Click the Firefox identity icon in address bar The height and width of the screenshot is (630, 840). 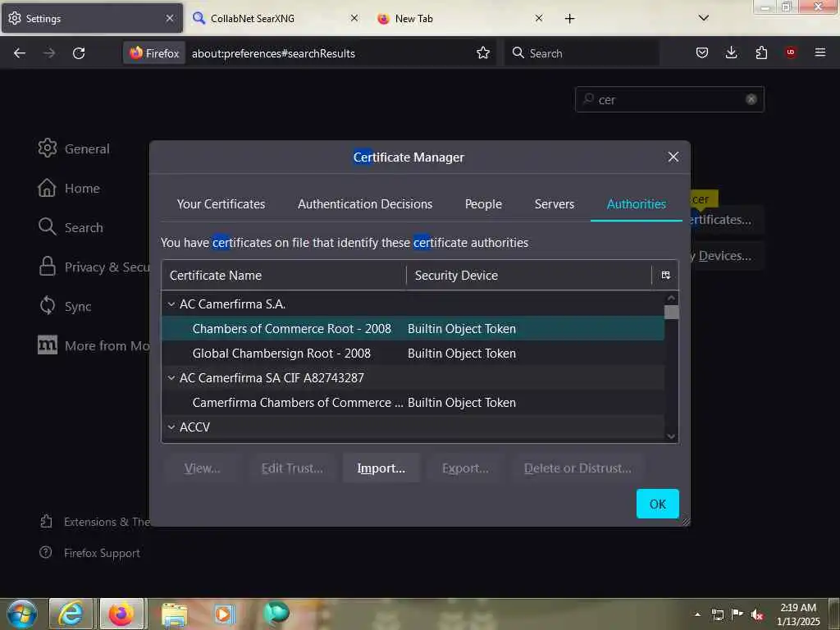pos(154,53)
